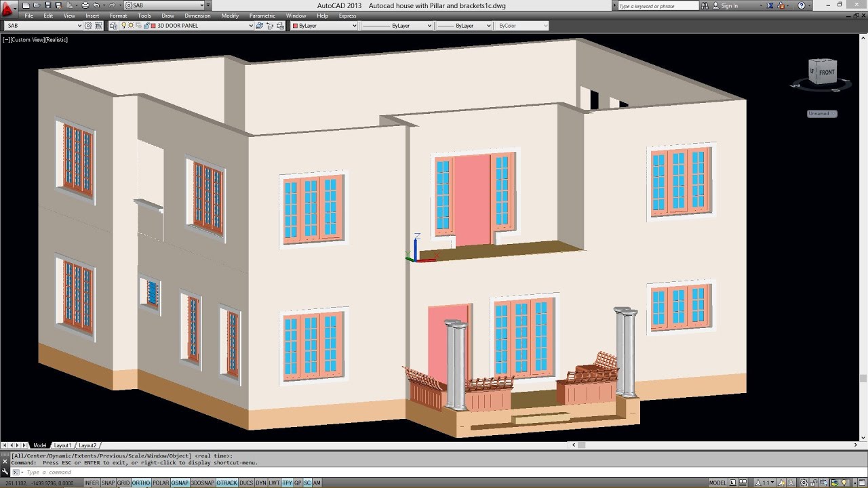Screen dimensions: 868x488
Task: Open Layer Properties Manager icon
Action: tap(113, 26)
